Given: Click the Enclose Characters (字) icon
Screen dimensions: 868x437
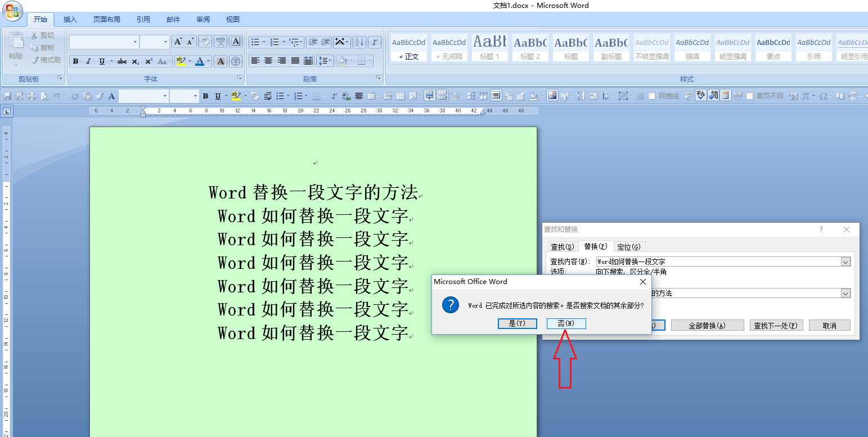Looking at the screenshot, I should tap(236, 61).
